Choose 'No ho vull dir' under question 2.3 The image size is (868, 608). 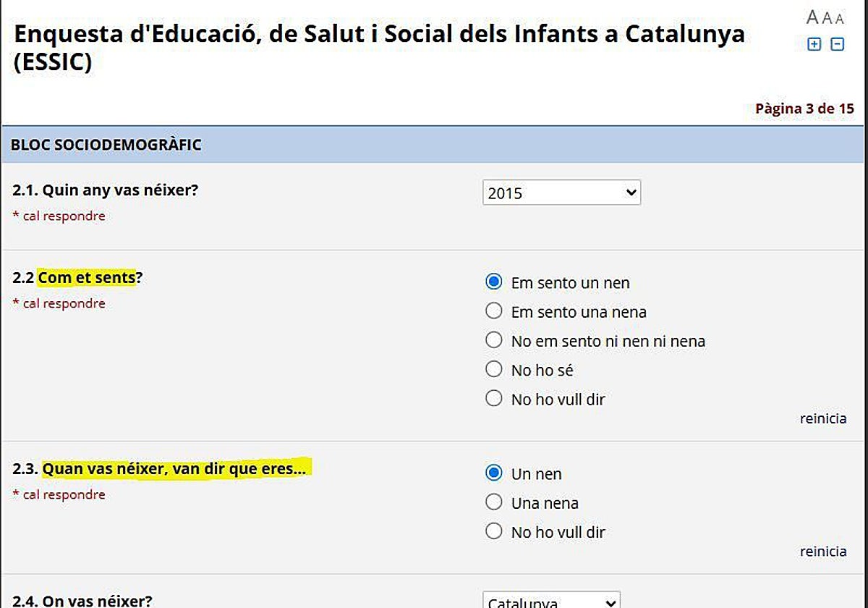(x=494, y=531)
